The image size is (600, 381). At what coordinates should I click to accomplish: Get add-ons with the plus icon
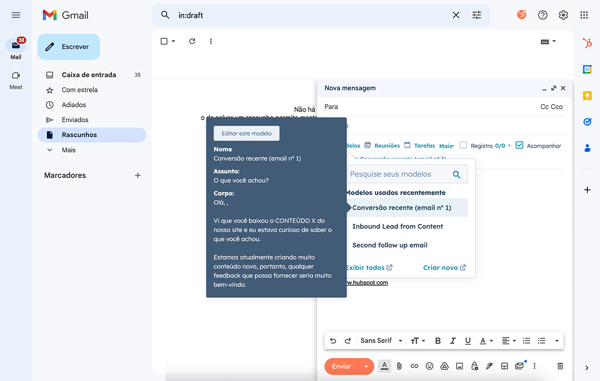pos(587,189)
